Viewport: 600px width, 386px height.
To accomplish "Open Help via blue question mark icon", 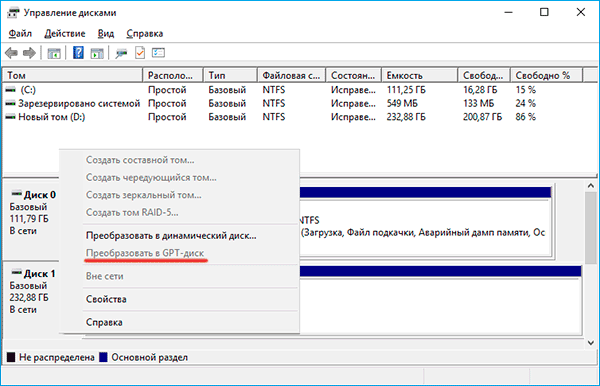I will pyautogui.click(x=78, y=53).
